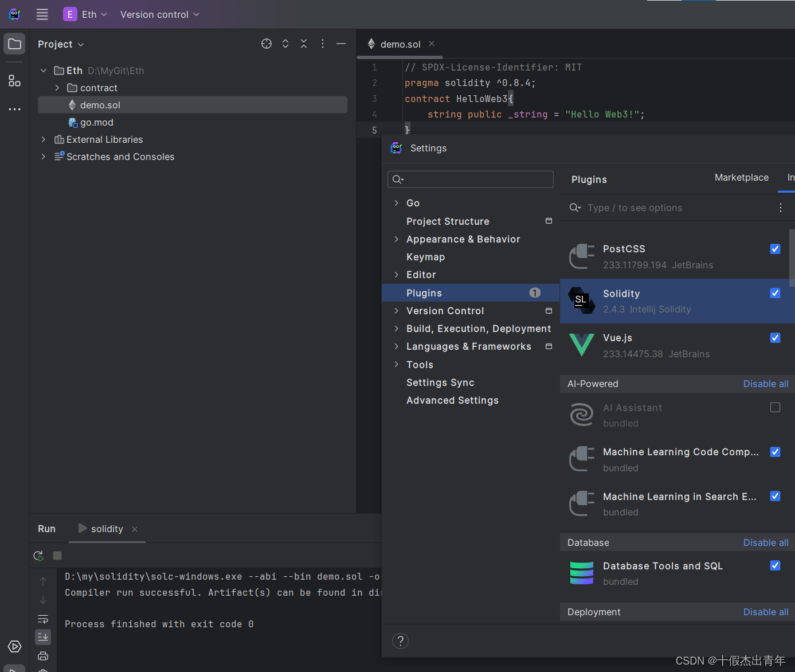Select the solidity Run tab
The width and height of the screenshot is (795, 672).
pos(107,529)
